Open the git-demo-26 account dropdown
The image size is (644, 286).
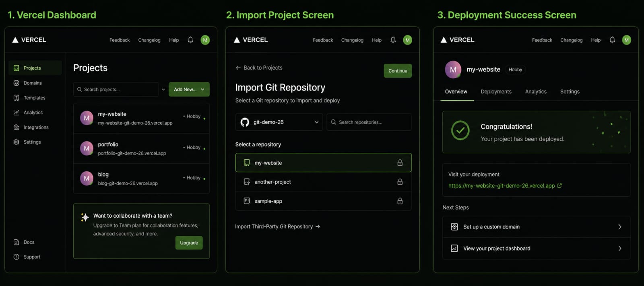click(279, 122)
